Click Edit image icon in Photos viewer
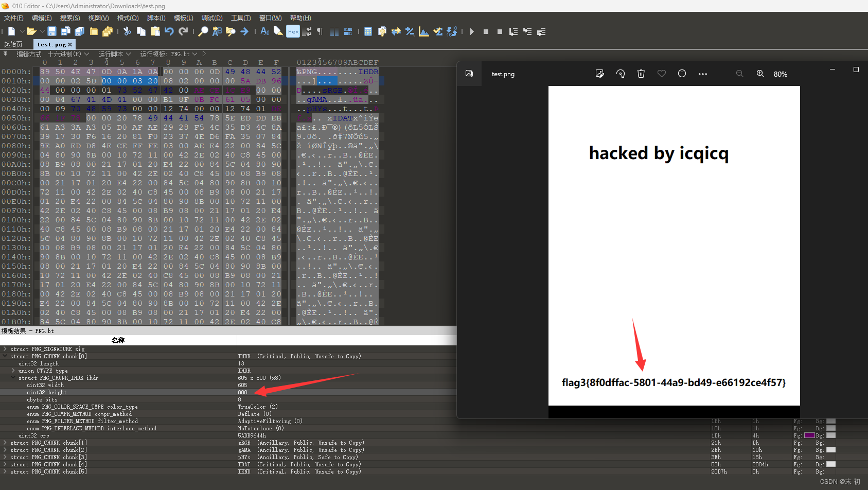868x490 pixels. [600, 74]
